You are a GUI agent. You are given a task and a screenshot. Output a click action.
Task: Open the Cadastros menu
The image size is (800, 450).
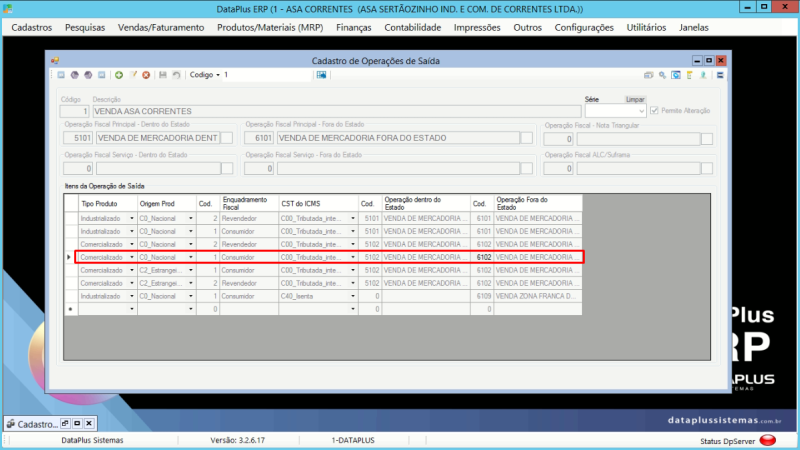tap(32, 28)
